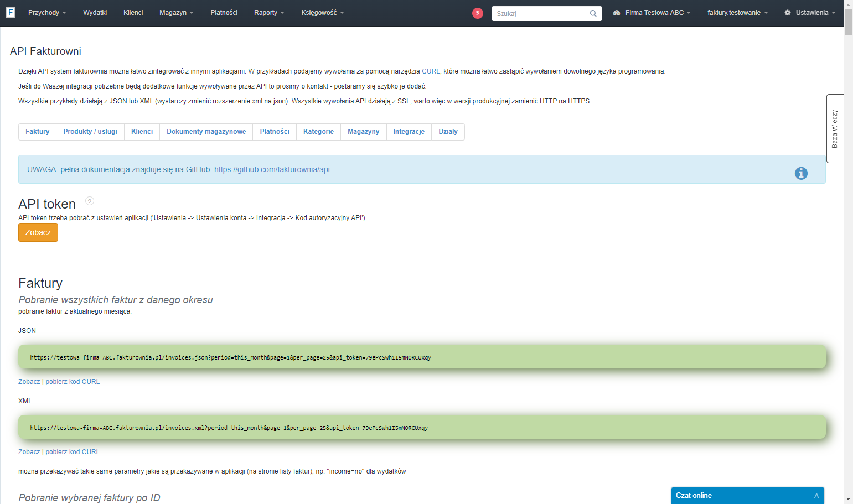Open Płatności in top navigation bar

224,13
